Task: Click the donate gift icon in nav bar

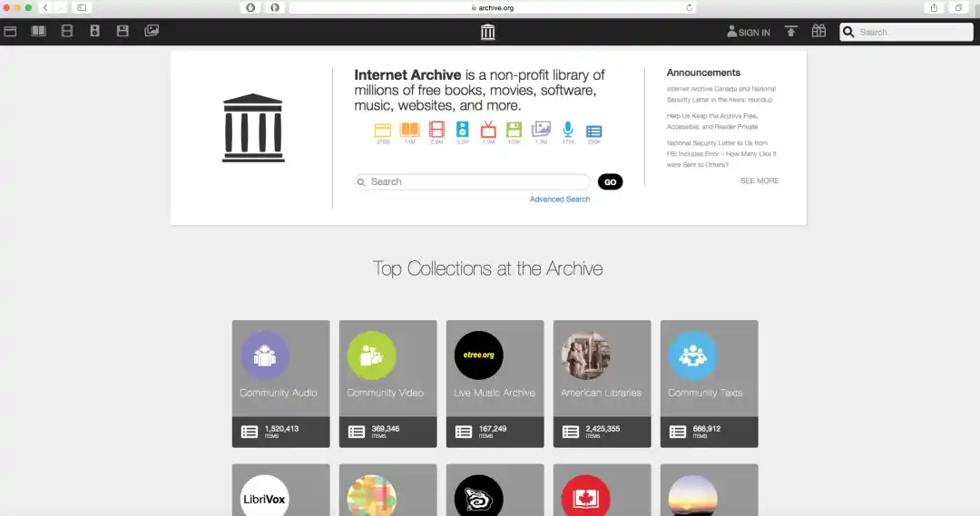Action: pos(818,31)
